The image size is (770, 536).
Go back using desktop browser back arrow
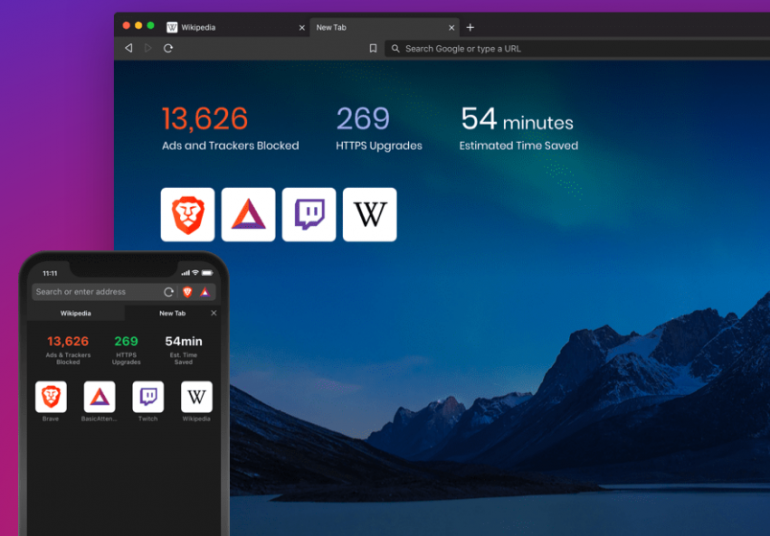tap(129, 48)
